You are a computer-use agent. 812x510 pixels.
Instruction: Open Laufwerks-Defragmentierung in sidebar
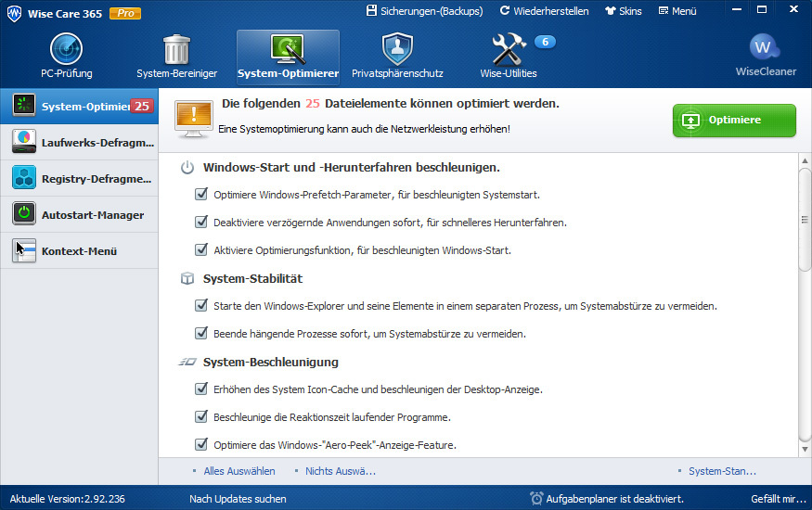79,142
